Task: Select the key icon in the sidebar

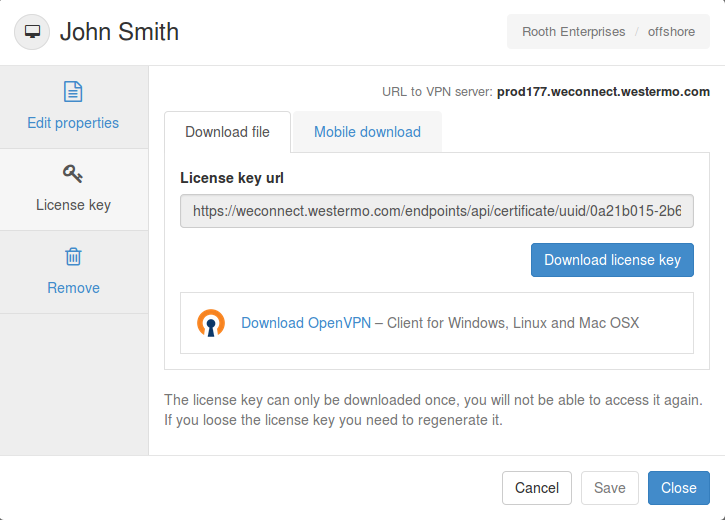Action: 73,174
